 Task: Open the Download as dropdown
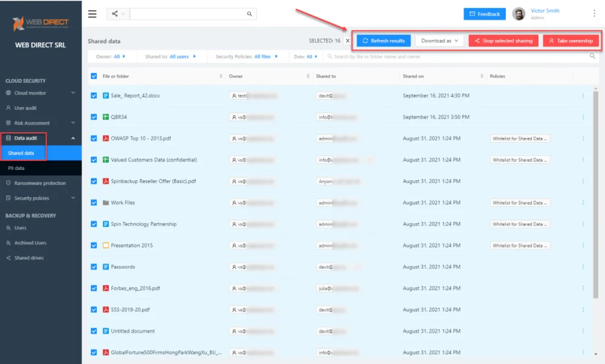(439, 41)
